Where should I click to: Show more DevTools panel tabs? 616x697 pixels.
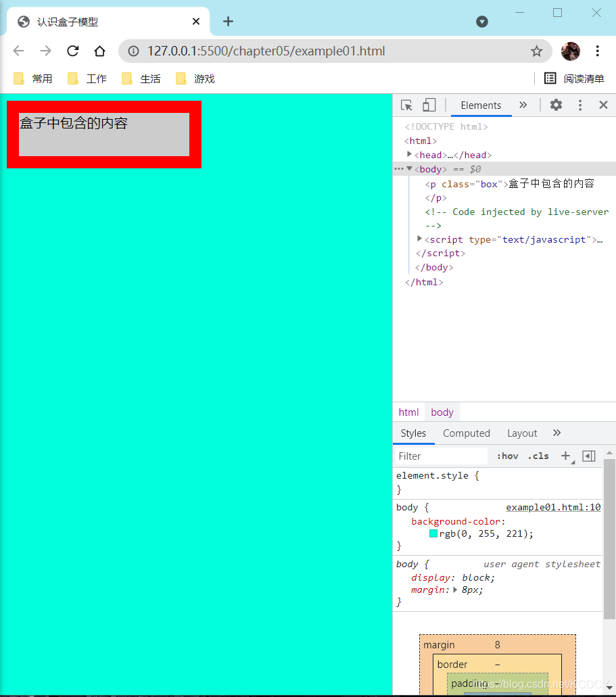tap(523, 105)
